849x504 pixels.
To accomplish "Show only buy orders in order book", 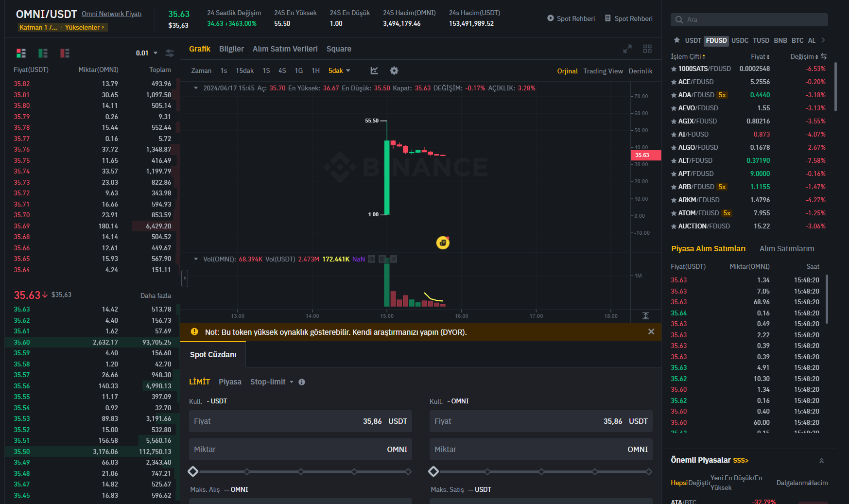I will point(43,53).
